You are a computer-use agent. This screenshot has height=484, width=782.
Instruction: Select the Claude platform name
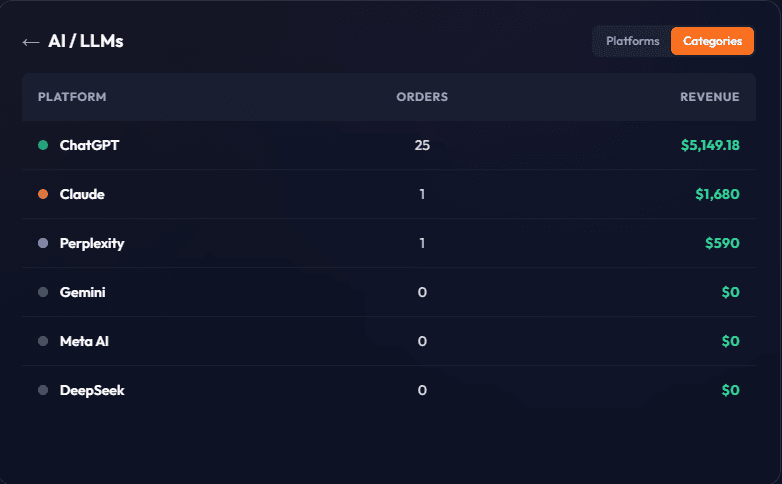tap(82, 194)
